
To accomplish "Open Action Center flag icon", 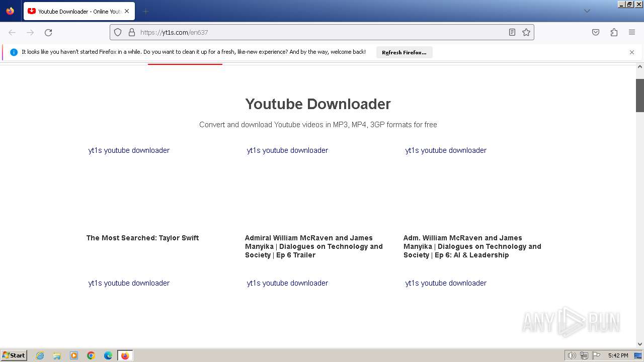I will [596, 355].
